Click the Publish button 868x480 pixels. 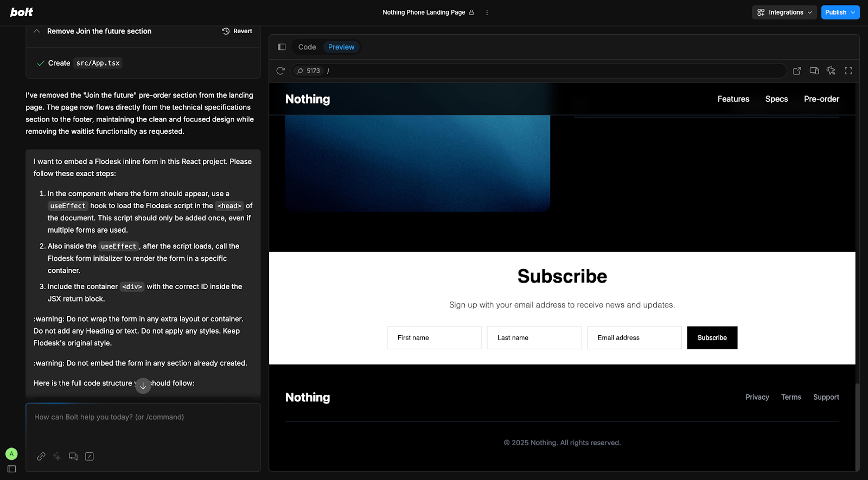click(840, 12)
